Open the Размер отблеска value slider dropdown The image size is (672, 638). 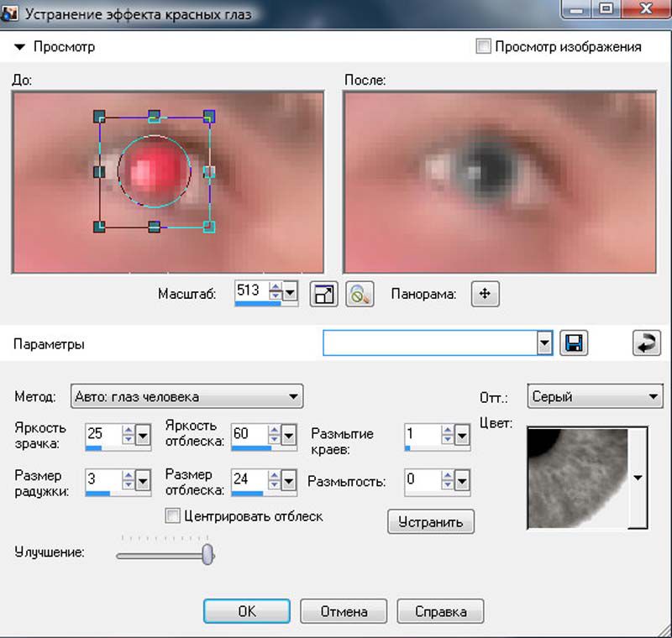pos(289,481)
